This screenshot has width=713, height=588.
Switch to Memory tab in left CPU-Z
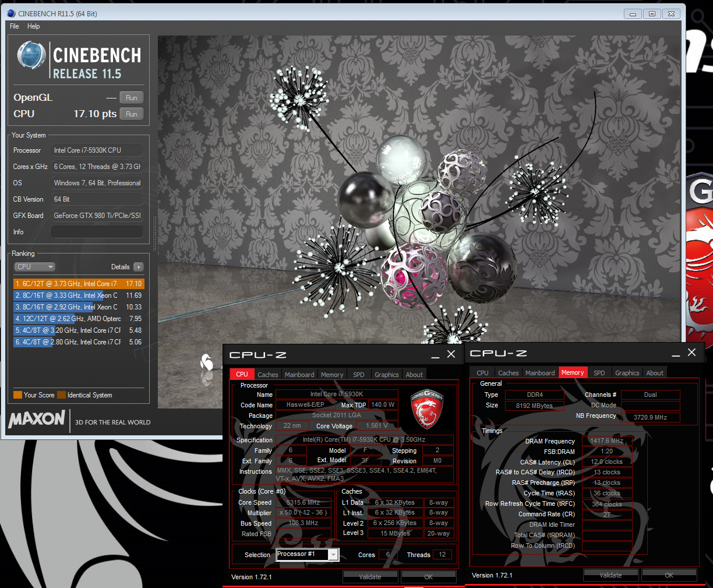[332, 375]
